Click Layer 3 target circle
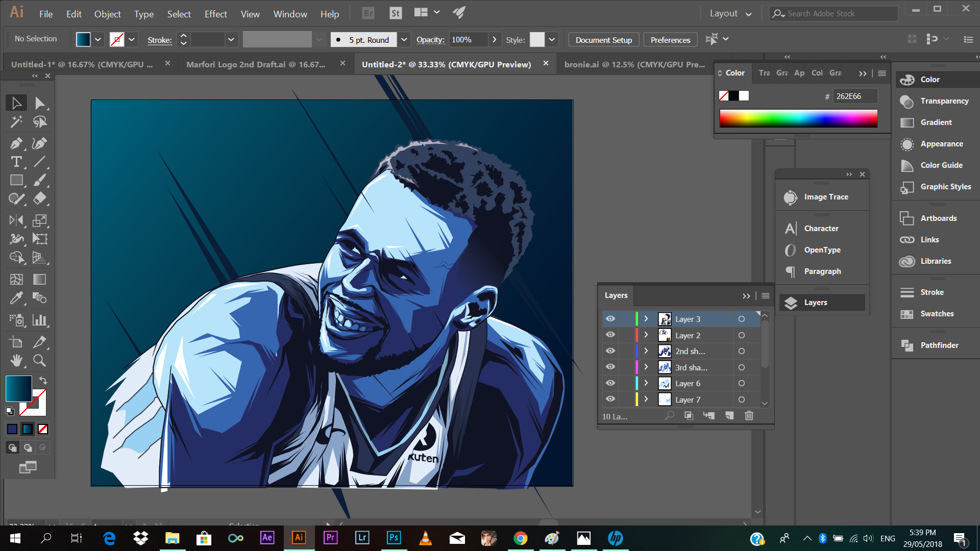Viewport: 980px width, 551px height. (x=742, y=319)
